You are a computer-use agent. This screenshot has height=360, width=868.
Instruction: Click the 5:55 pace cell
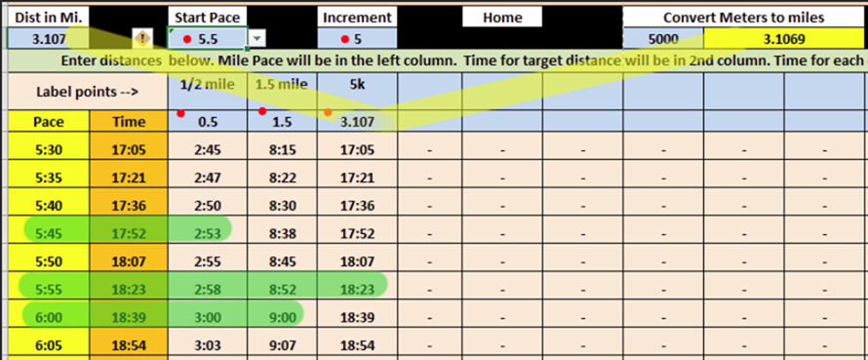(x=49, y=289)
